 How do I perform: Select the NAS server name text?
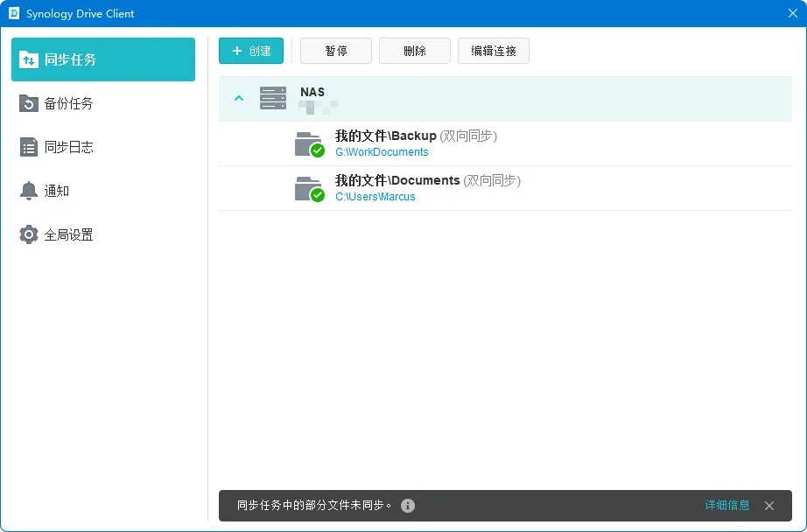(312, 92)
